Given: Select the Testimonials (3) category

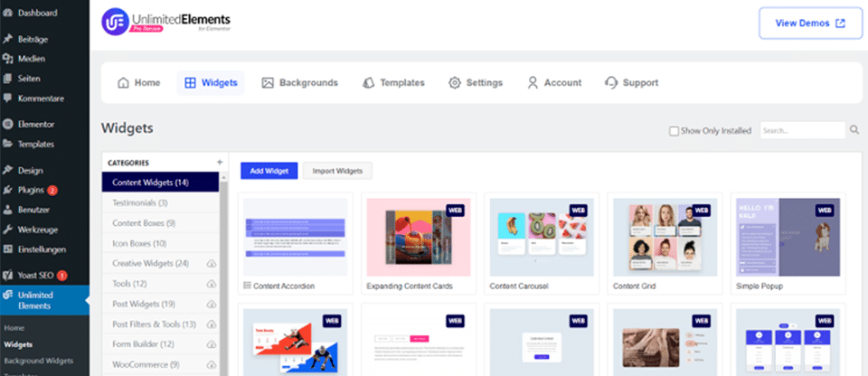Looking at the screenshot, I should click(x=161, y=202).
